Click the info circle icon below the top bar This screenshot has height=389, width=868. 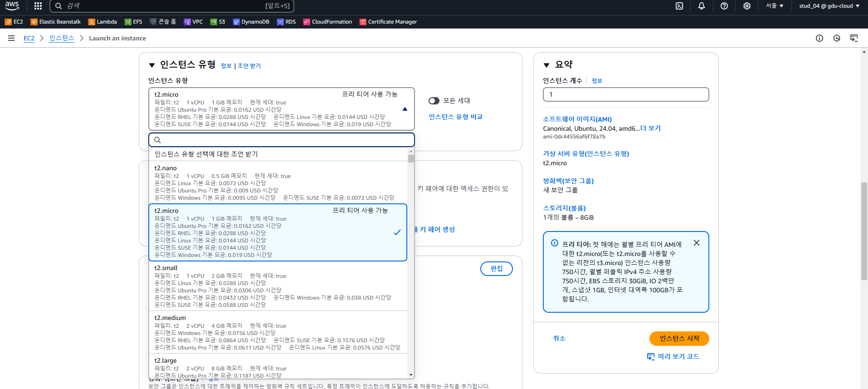(819, 38)
